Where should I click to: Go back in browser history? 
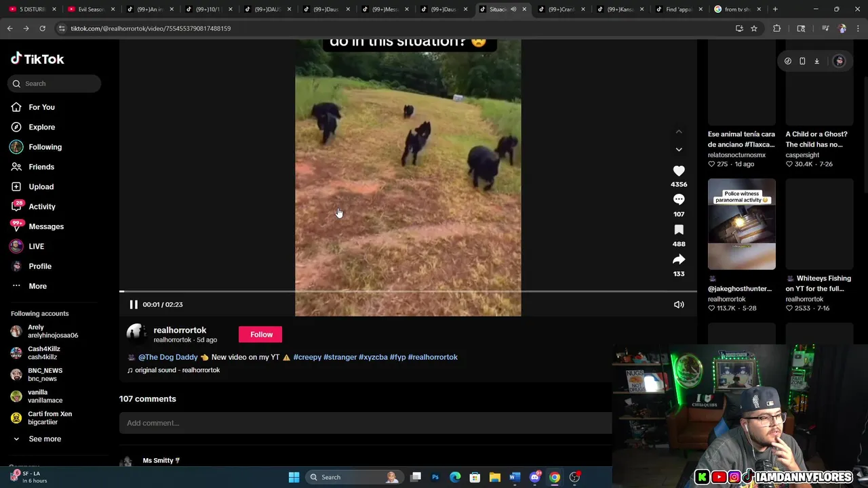[9, 28]
